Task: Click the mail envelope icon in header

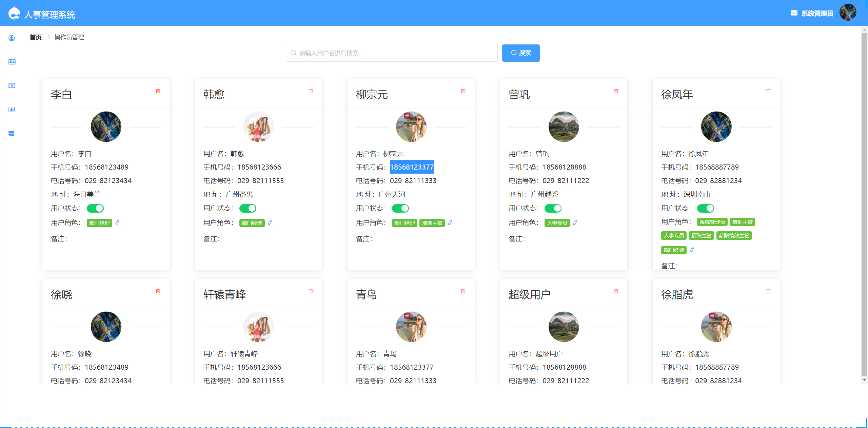Action: pos(794,13)
